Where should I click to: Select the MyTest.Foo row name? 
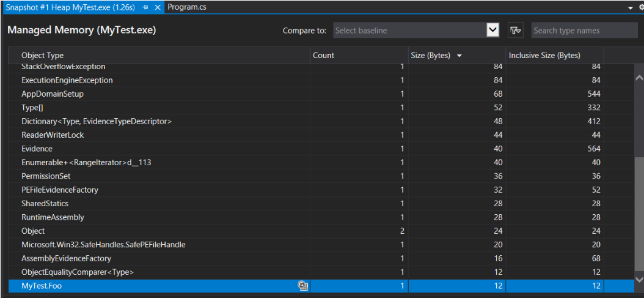pos(42,286)
